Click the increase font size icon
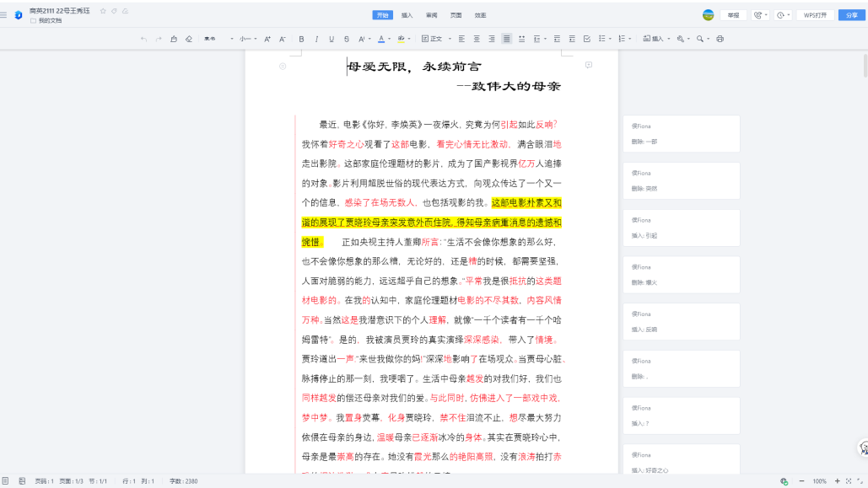This screenshot has height=488, width=868. (267, 39)
